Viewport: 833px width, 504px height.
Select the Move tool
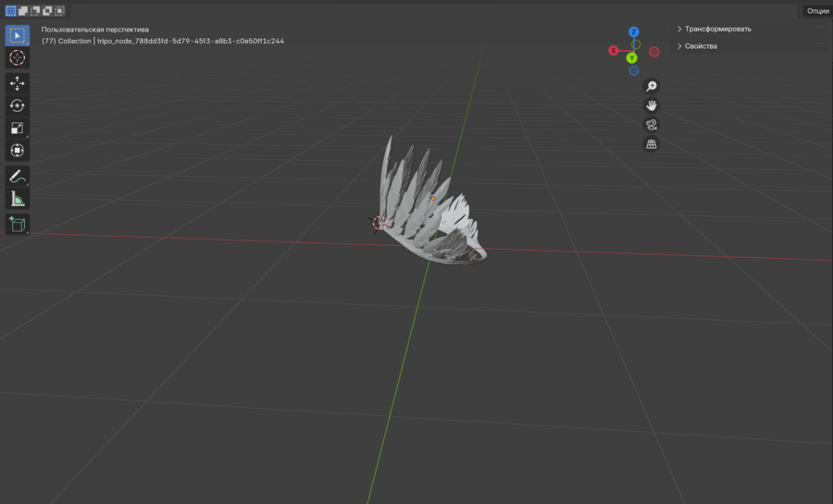[x=17, y=83]
